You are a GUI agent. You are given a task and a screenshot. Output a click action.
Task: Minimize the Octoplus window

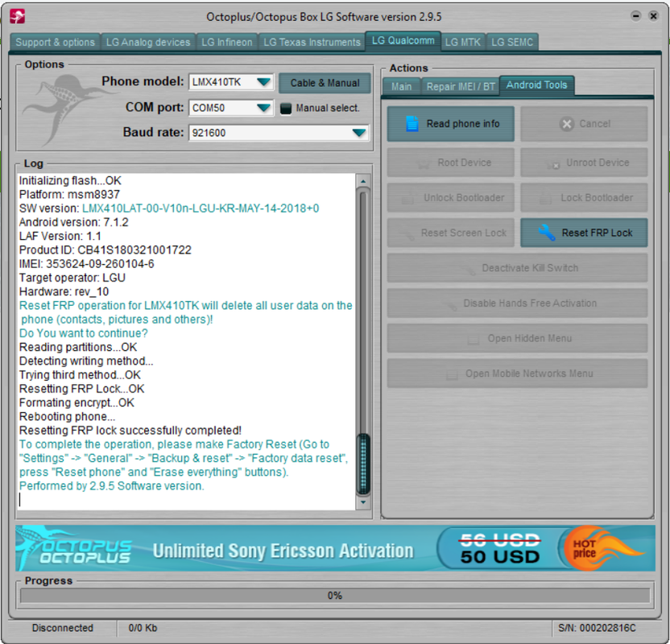pos(636,16)
